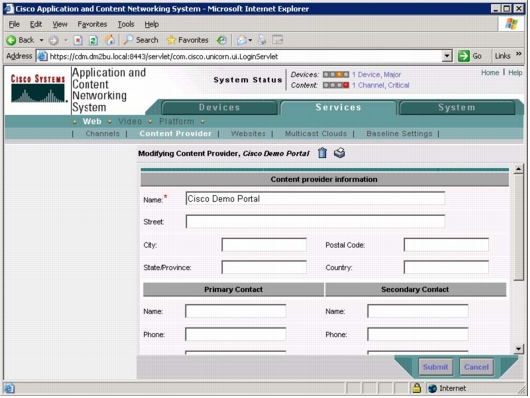Open the Favorites menu
The width and height of the screenshot is (530, 398).
[x=92, y=24]
